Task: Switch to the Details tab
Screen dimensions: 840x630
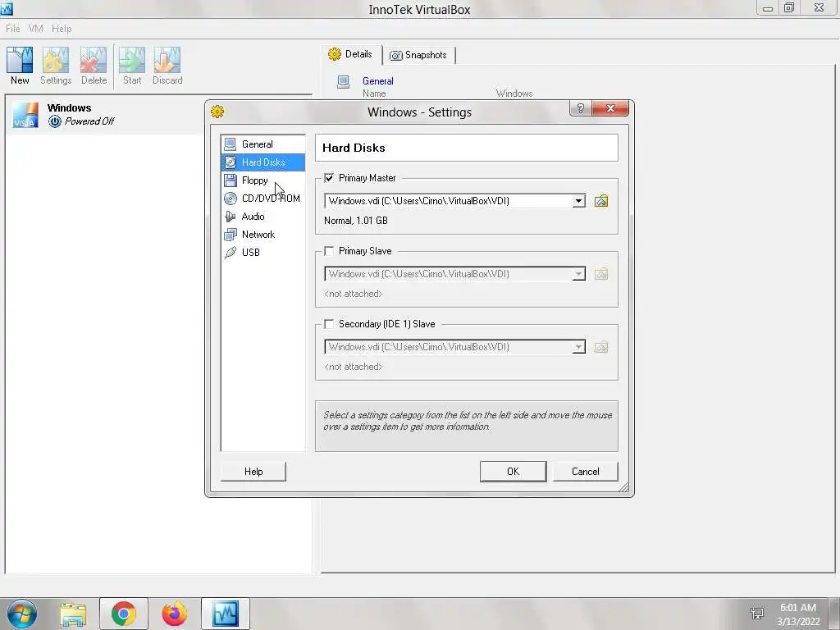Action: [351, 54]
